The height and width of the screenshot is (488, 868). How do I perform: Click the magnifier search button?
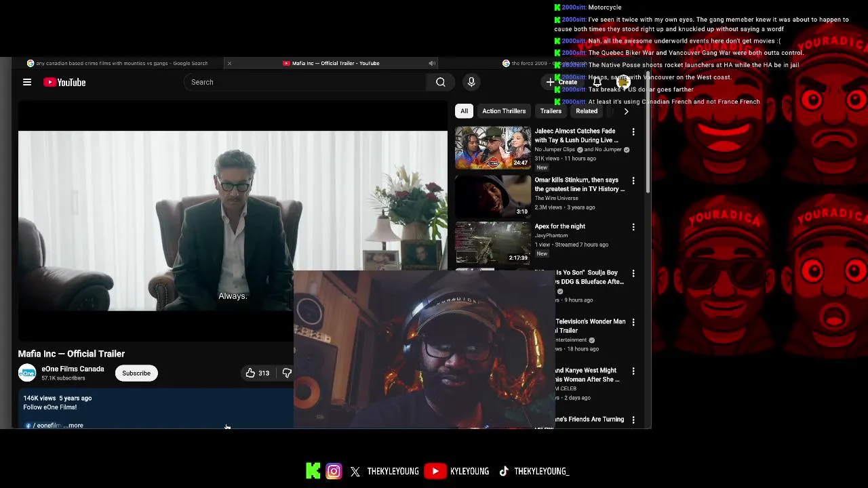tap(441, 82)
